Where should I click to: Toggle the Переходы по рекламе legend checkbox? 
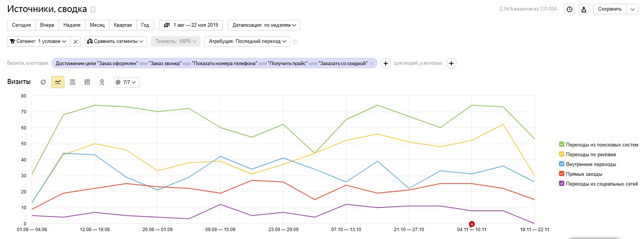pyautogui.click(x=562, y=154)
